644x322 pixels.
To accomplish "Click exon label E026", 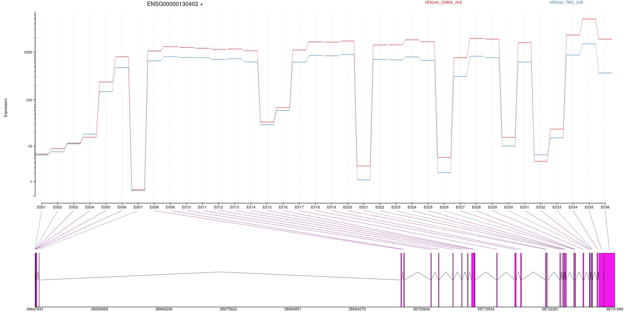I will point(444,207).
